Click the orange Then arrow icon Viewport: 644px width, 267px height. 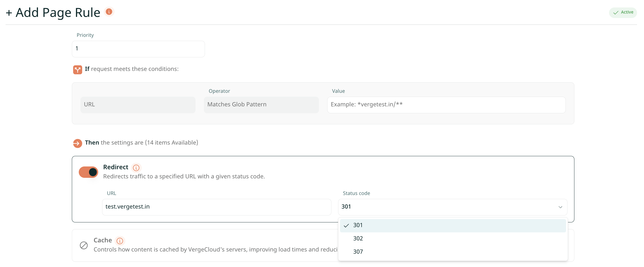(x=78, y=143)
